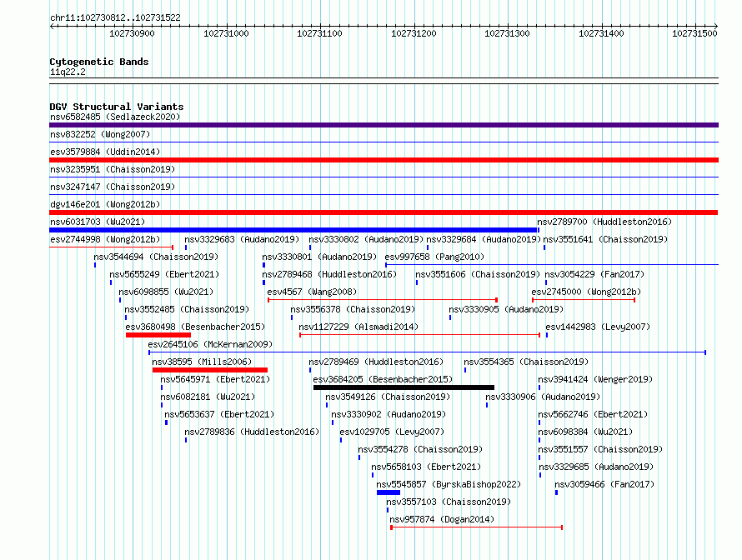Select the red nsv38595 variant bar
742x560 pixels.
click(209, 370)
